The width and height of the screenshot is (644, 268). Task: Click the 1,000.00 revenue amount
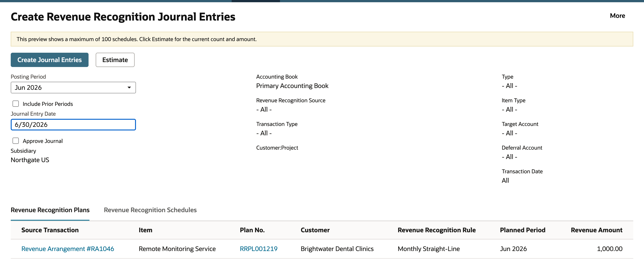pyautogui.click(x=610, y=249)
